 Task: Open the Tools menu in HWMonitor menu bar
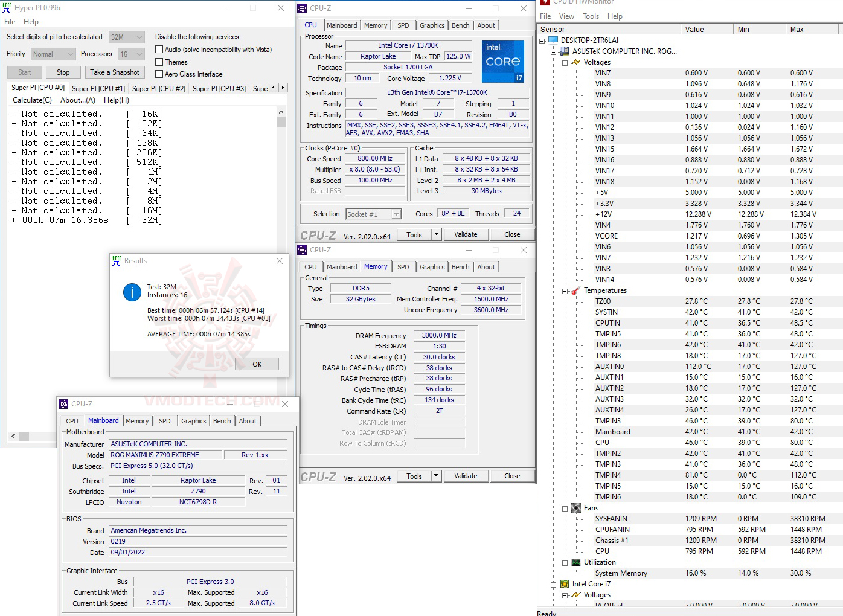point(591,16)
